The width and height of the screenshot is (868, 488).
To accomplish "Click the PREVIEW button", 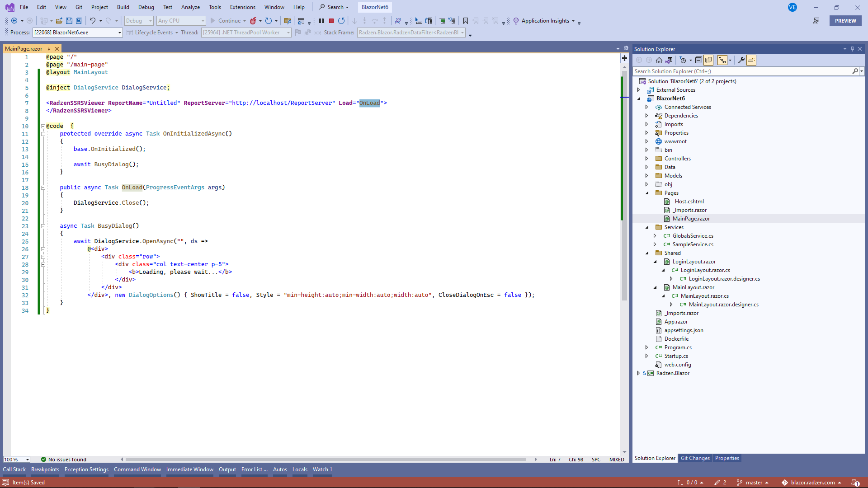I will click(x=845, y=21).
